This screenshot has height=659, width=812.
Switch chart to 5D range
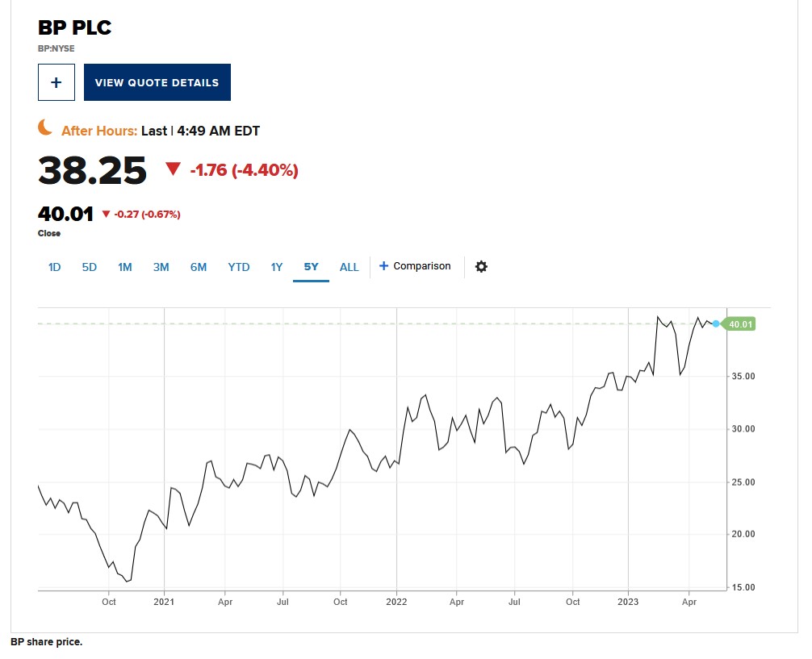point(89,267)
